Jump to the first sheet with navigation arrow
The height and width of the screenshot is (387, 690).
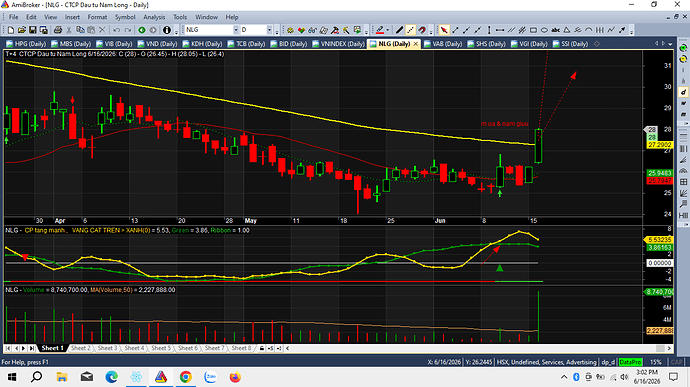(x=8, y=348)
